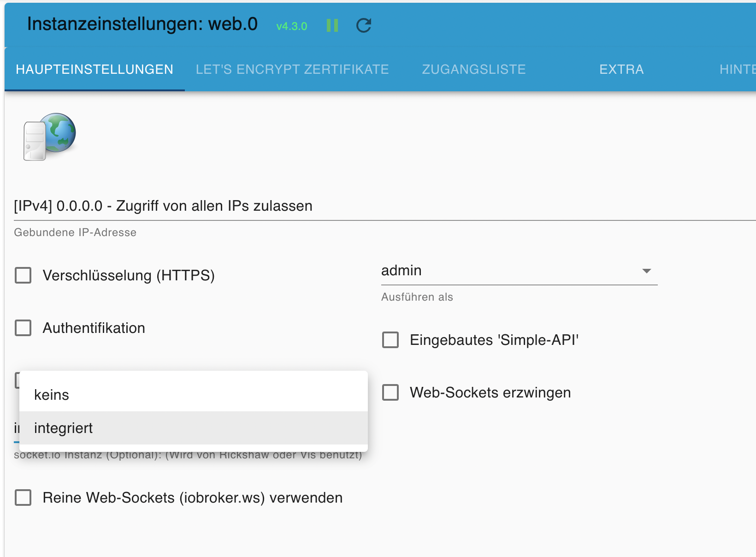Open the Ausführen als admin dropdown arrow

pyautogui.click(x=646, y=271)
